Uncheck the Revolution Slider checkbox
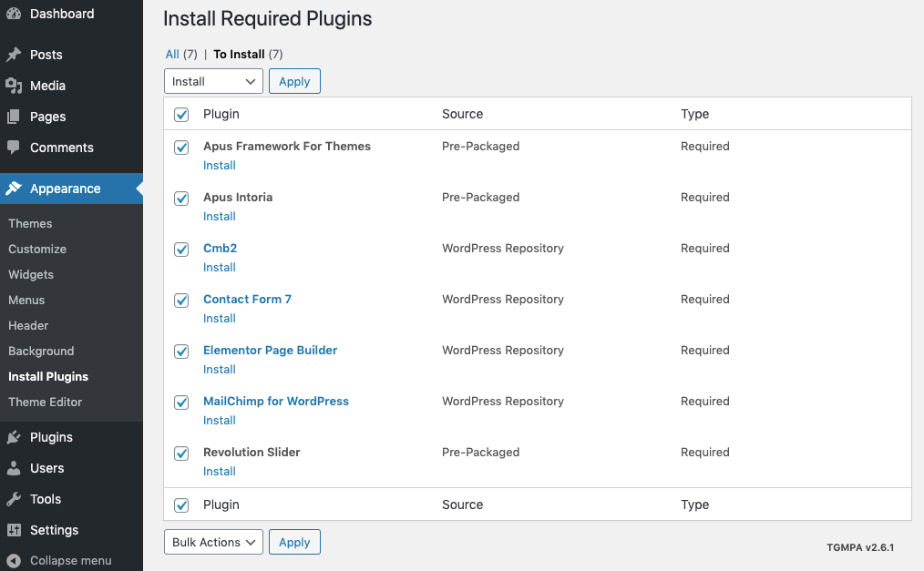924x571 pixels. [181, 453]
